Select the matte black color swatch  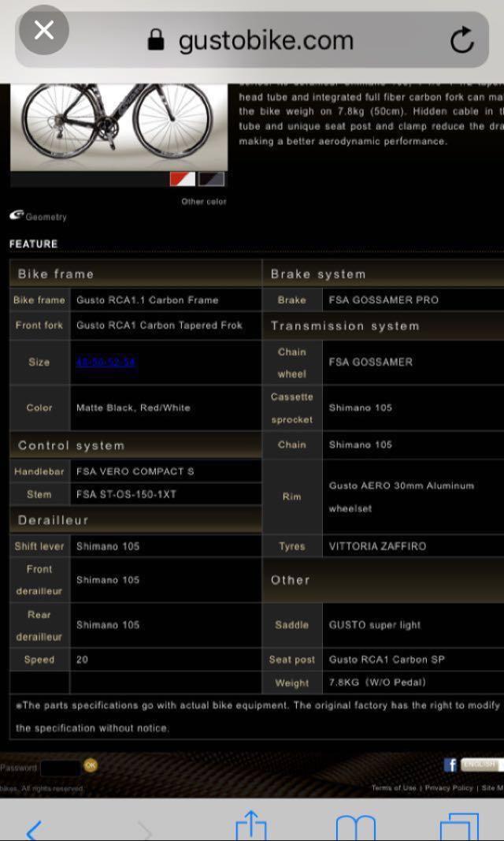pyautogui.click(x=212, y=179)
